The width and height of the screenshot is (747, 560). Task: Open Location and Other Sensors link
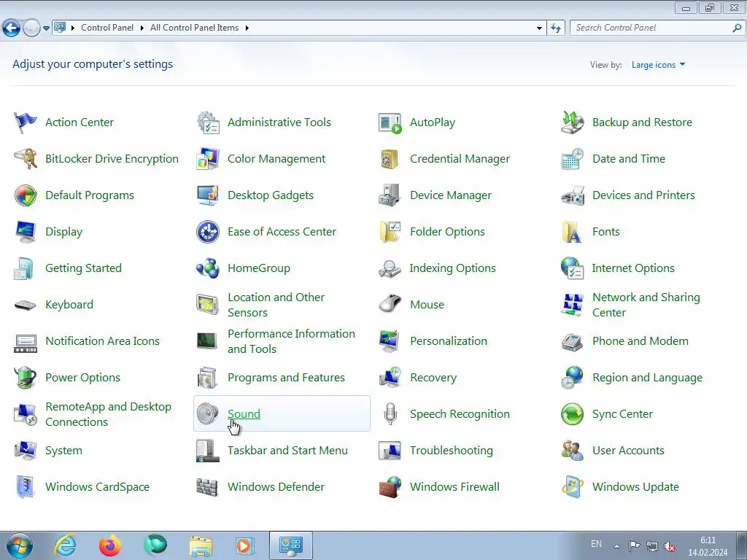[276, 305]
